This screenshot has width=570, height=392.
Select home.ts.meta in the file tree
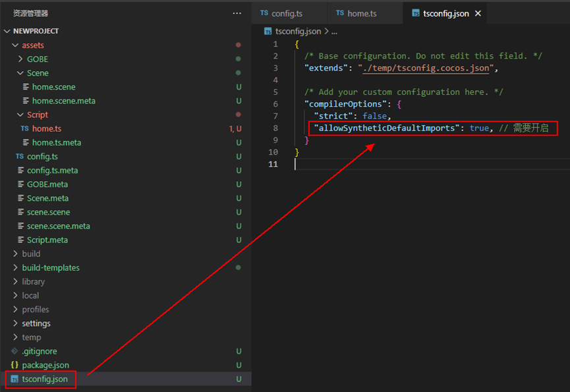click(56, 142)
